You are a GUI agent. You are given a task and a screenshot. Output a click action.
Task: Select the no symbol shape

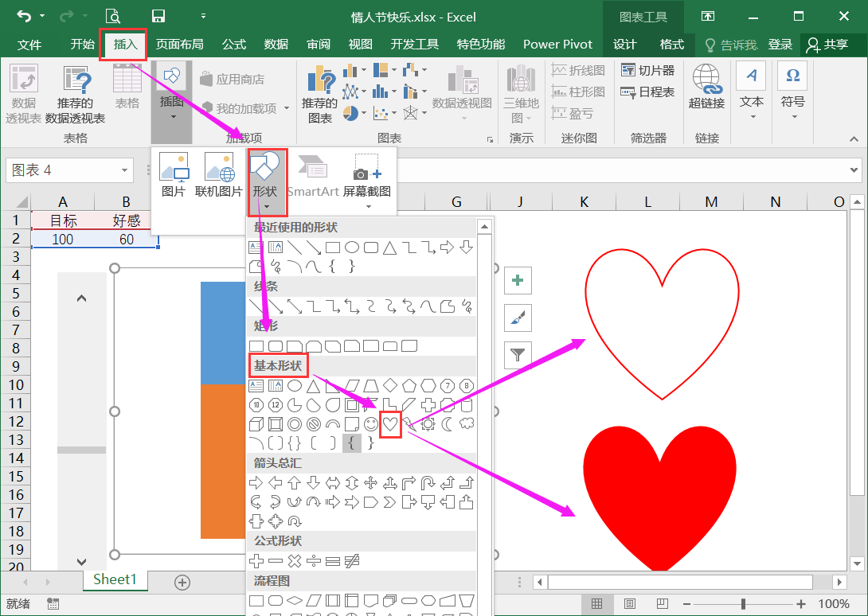(x=313, y=424)
